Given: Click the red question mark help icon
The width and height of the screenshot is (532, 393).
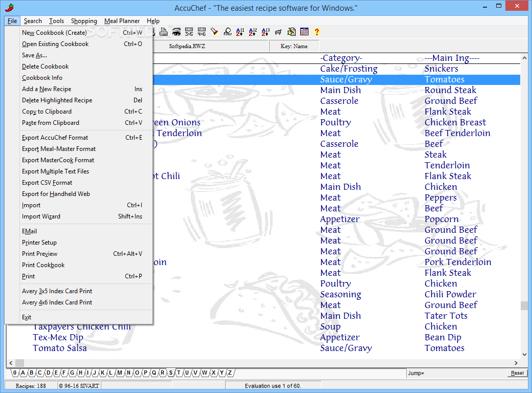Looking at the screenshot, I should (317, 32).
